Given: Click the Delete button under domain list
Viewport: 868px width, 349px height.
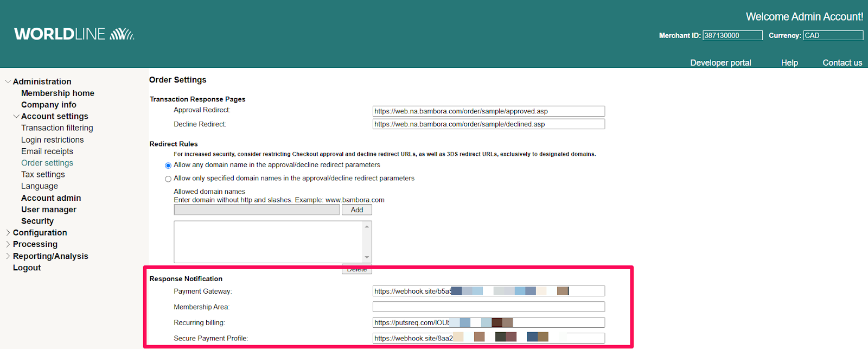Looking at the screenshot, I should click(357, 269).
